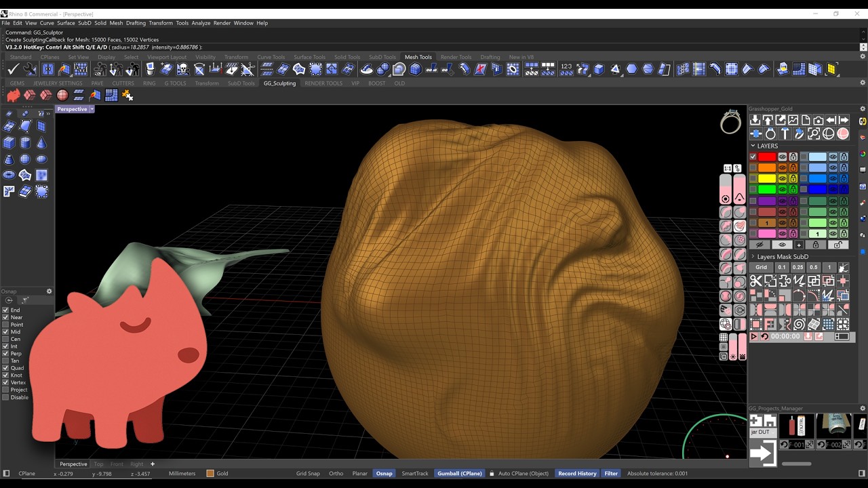
Task: Open the File menu
Action: coord(5,23)
